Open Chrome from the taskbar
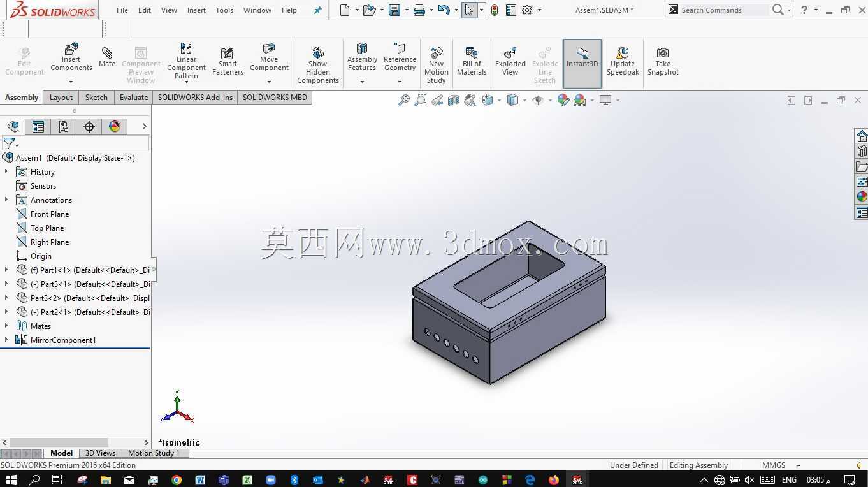The height and width of the screenshot is (487, 868). click(x=177, y=480)
